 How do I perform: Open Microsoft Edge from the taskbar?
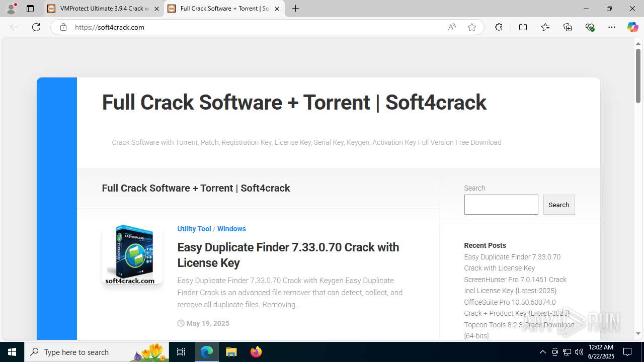(x=207, y=352)
